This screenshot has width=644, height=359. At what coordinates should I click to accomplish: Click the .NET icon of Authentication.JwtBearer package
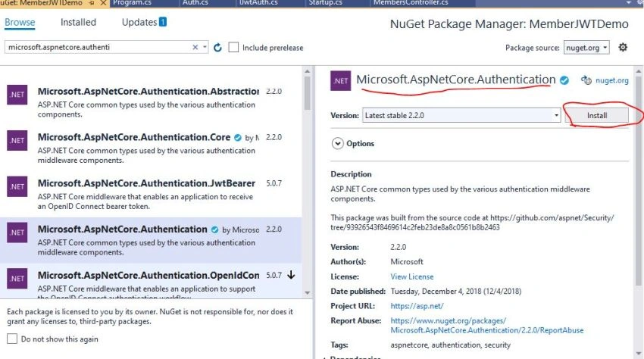pos(17,186)
